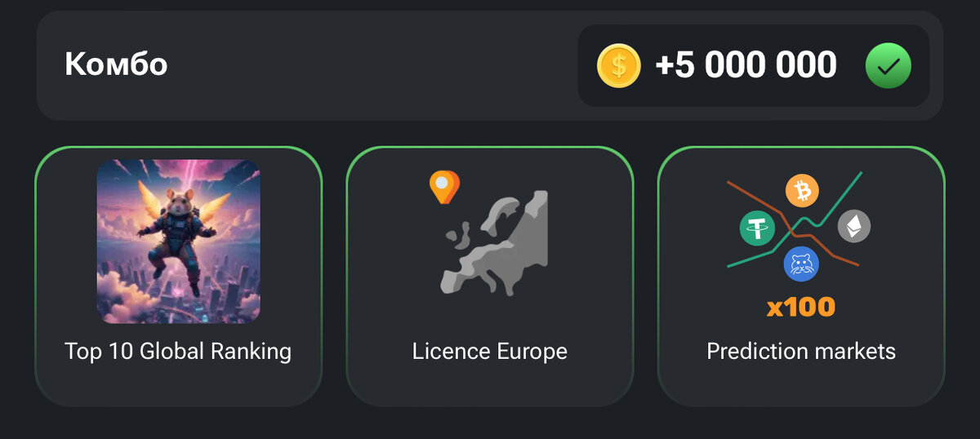Viewport: 980px width, 439px height.
Task: Click the Top 10 Global Ranking label
Action: (178, 352)
